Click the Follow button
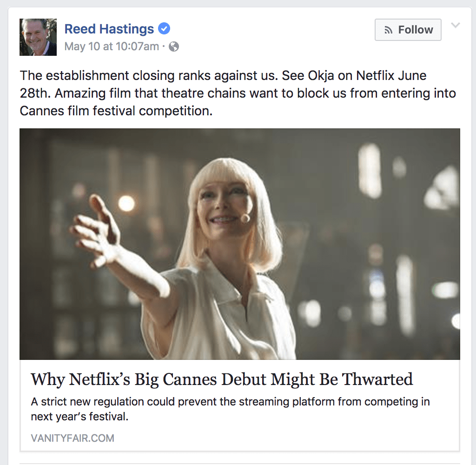Screen dimensions: 476x465 click(x=408, y=30)
